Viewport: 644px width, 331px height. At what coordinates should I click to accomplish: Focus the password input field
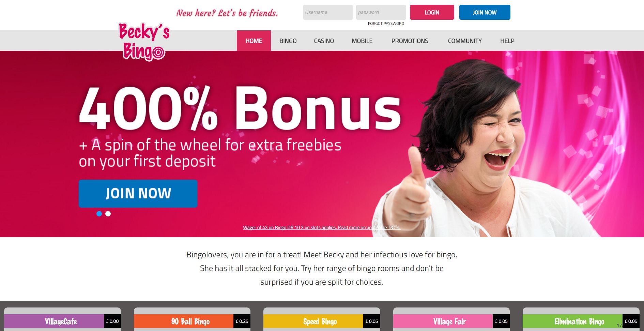click(x=381, y=12)
